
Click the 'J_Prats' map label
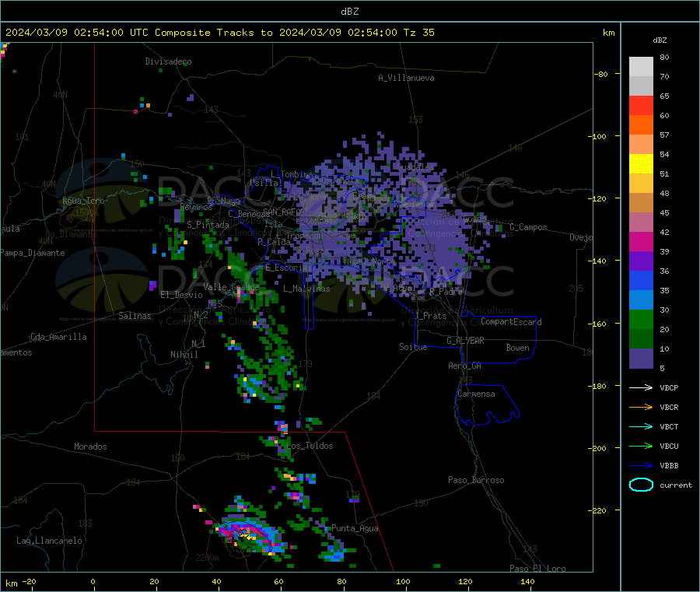click(x=431, y=316)
